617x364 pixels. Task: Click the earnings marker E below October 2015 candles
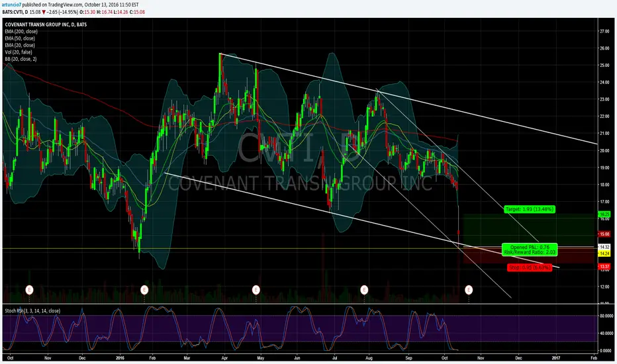(29, 290)
